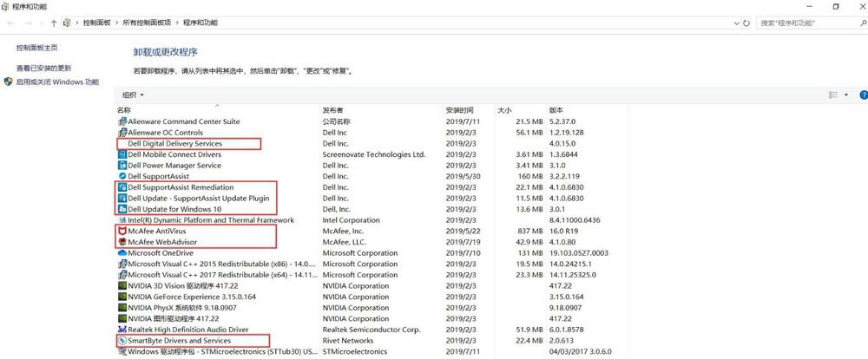This screenshot has height=359, width=868.
Task: Click the 所有控制面板项 breadcrumb segment
Action: (x=148, y=23)
